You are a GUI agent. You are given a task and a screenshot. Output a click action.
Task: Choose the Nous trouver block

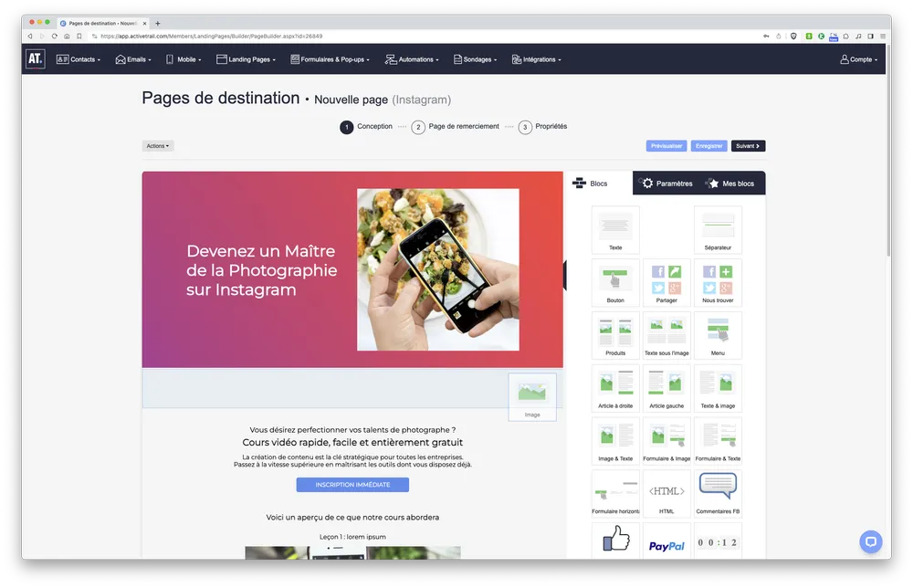coord(718,281)
